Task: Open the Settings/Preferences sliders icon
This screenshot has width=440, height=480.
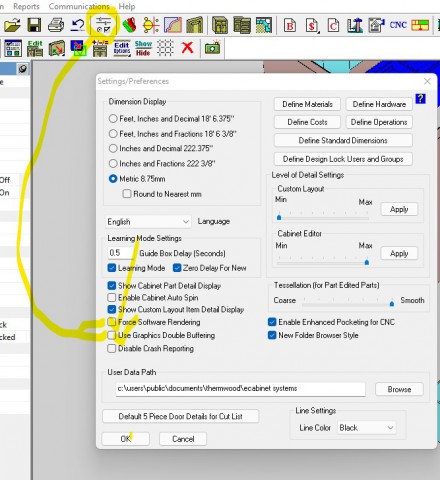Action: click(104, 25)
